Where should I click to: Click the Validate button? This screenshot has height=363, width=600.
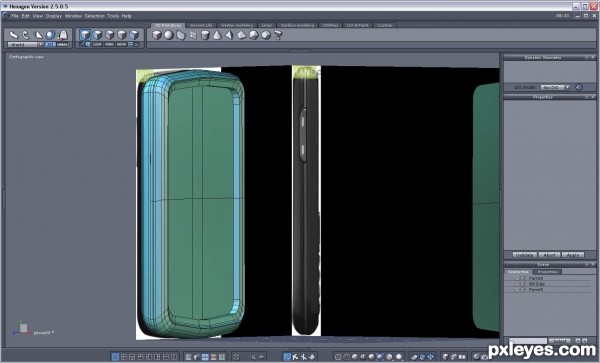[x=525, y=255]
